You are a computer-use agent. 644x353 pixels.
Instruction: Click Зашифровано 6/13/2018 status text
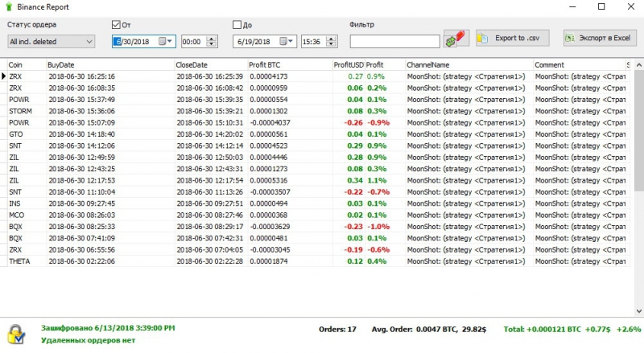[108, 328]
